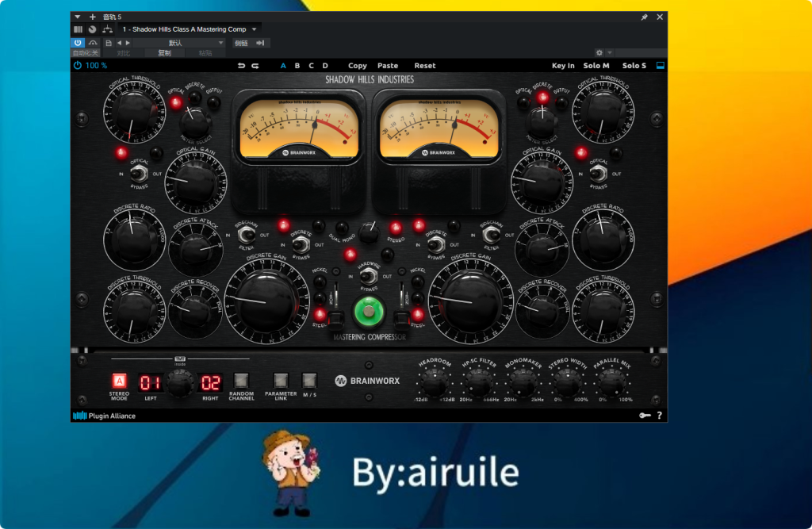
Task: Select preset bank D
Action: point(325,66)
